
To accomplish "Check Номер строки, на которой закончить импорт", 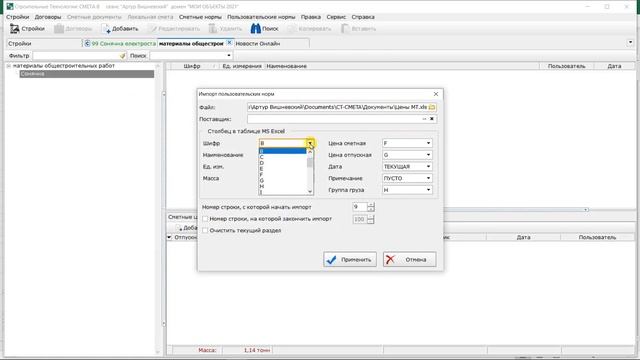I will (x=205, y=219).
